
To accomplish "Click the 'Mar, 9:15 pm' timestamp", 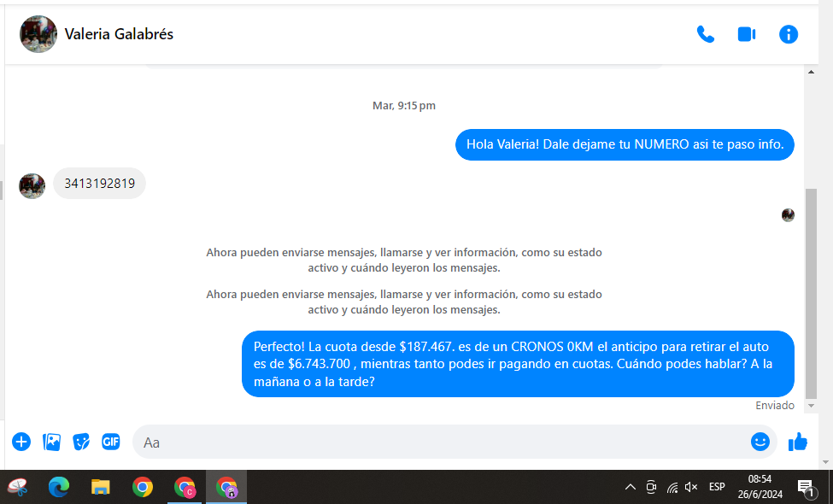I will point(404,106).
